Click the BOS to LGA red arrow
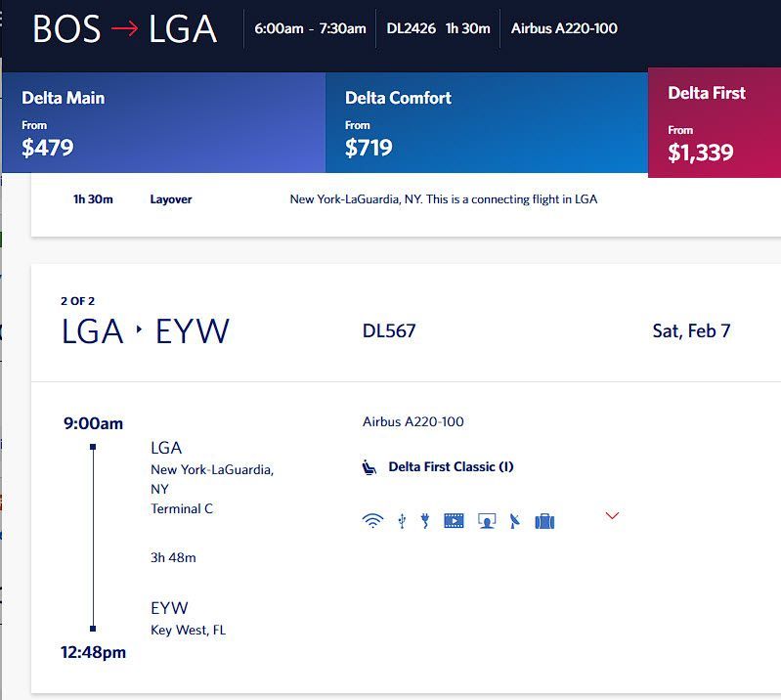 click(124, 29)
